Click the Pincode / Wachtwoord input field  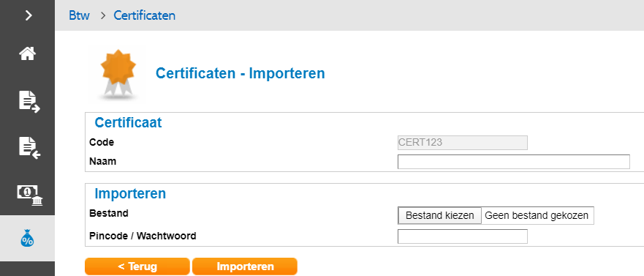point(463,236)
